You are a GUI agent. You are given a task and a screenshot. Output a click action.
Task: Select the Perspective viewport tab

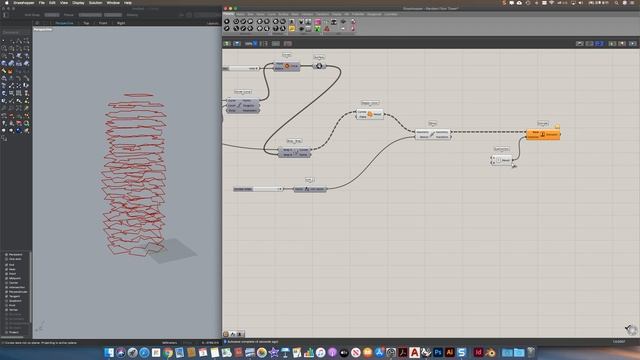point(64,23)
